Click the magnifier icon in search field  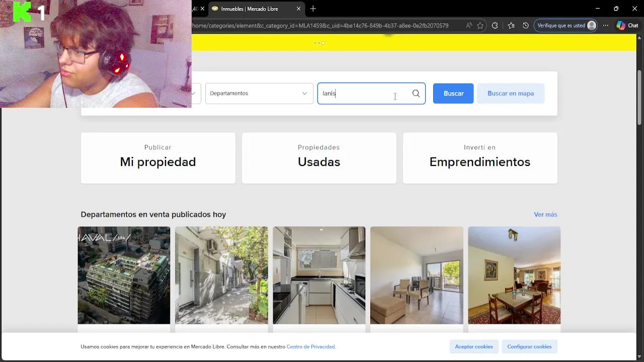(416, 94)
